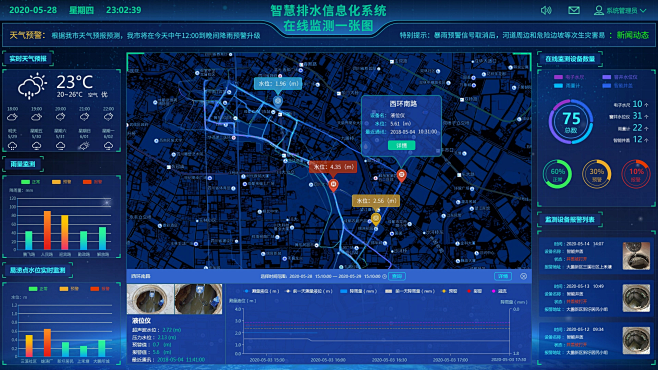The width and height of the screenshot is (658, 370).
Task: Click 详情 button in 西环南路 popup
Action: pos(402,145)
